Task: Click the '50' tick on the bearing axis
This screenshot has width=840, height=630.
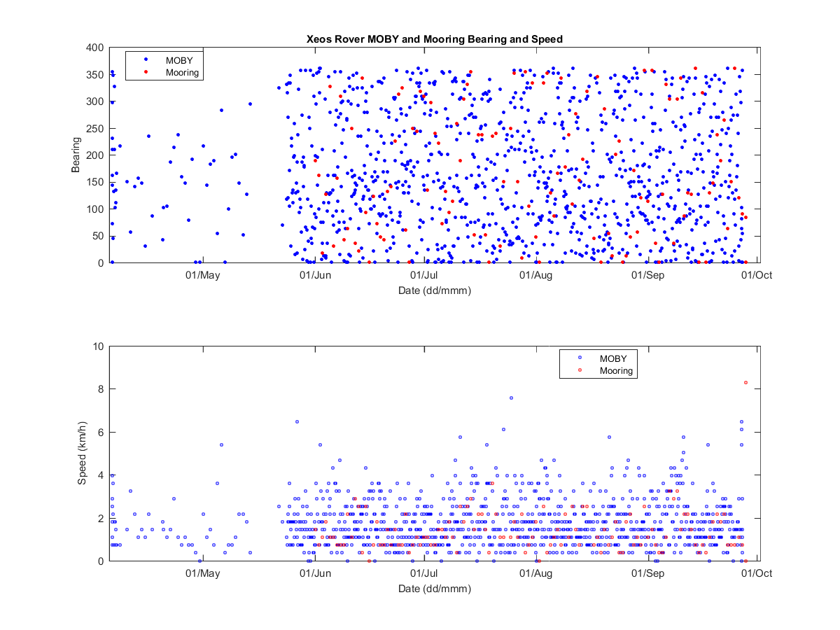Action: [99, 235]
